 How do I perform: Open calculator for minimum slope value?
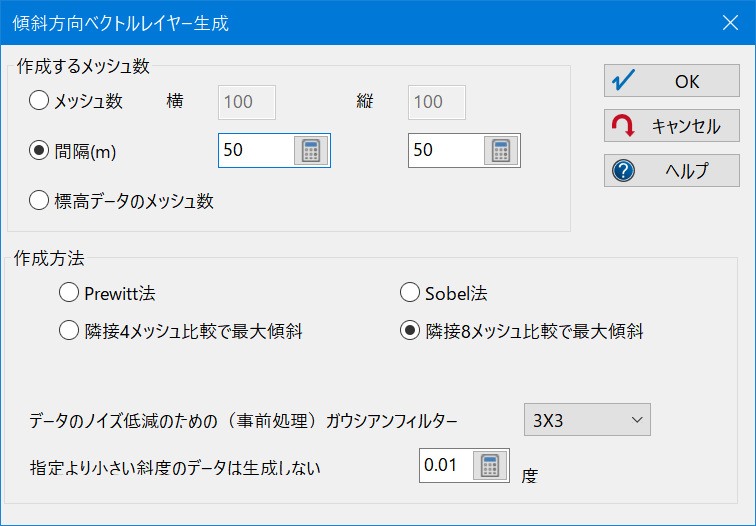pos(490,466)
